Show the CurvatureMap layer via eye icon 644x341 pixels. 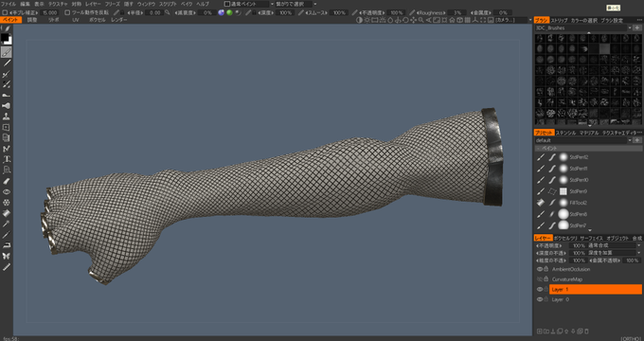point(540,279)
